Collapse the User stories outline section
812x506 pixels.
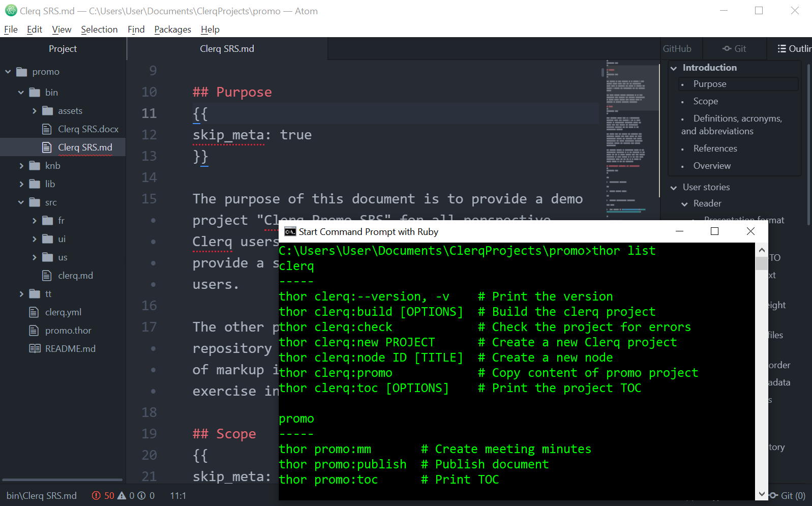(674, 188)
